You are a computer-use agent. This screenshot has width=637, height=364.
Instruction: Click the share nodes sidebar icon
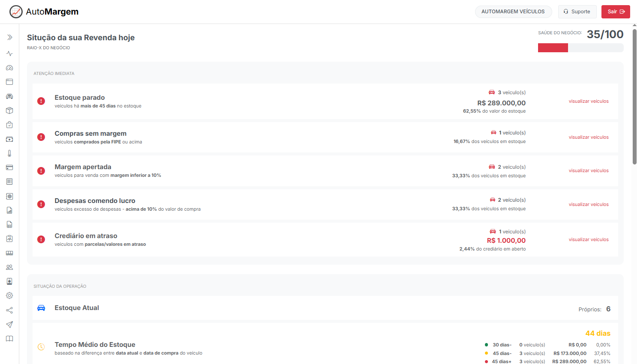(9, 310)
